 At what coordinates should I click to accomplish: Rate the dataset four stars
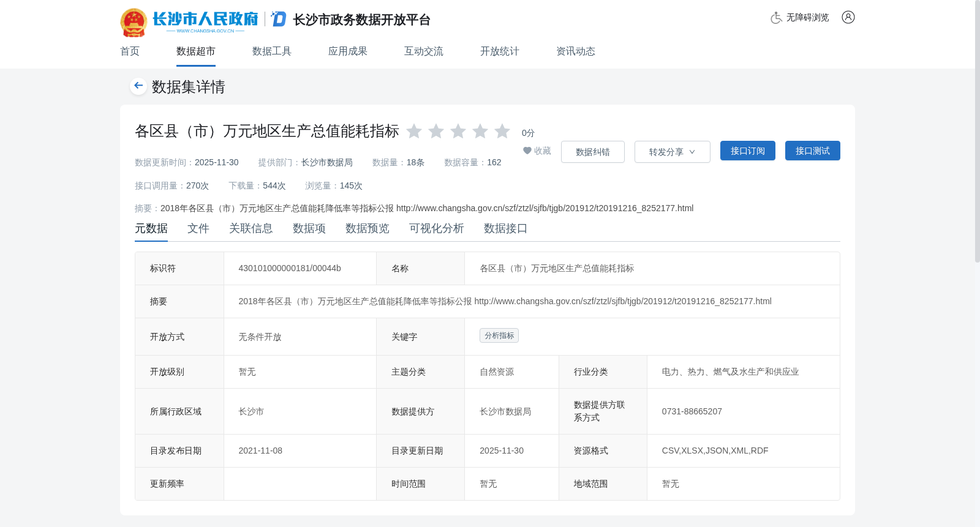[x=480, y=131]
